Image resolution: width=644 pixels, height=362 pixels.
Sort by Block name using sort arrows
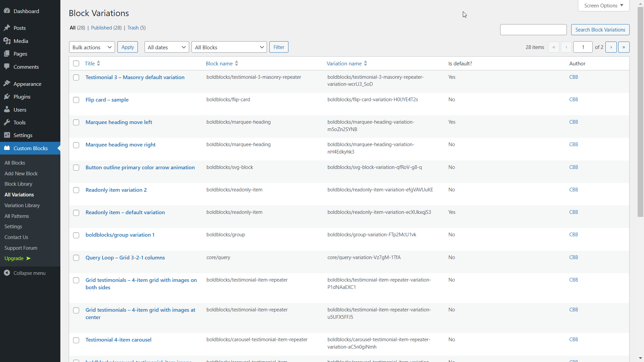pyautogui.click(x=236, y=63)
